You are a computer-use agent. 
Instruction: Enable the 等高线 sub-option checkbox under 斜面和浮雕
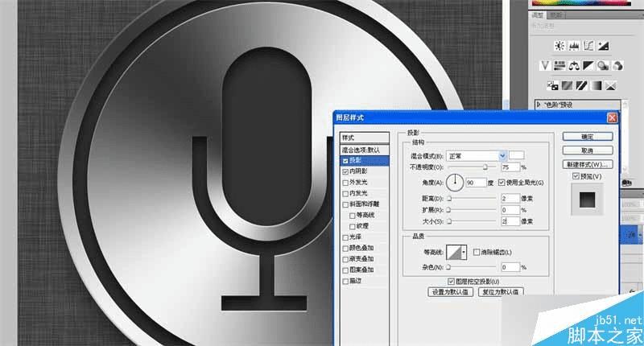pos(353,216)
